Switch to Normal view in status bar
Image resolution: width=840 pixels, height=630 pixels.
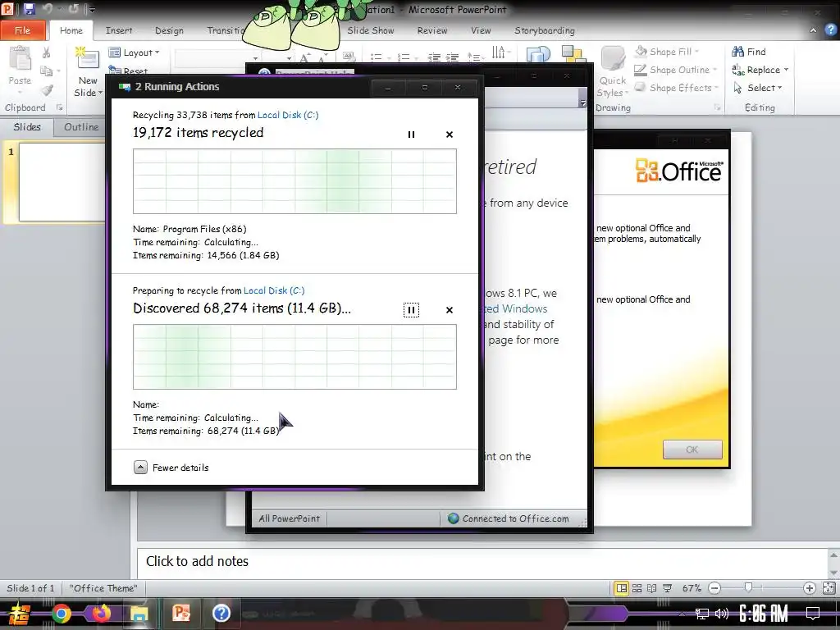point(622,588)
